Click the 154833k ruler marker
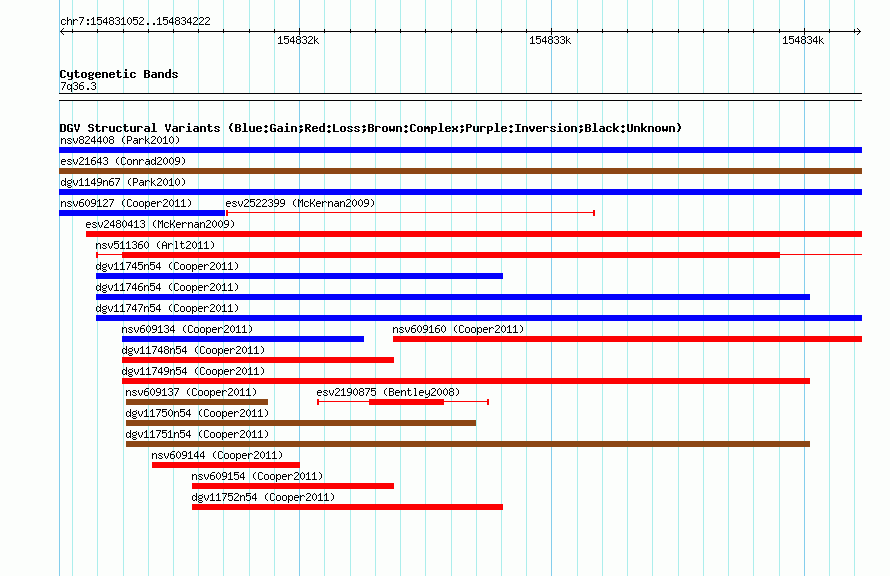The height and width of the screenshot is (576, 890). [x=549, y=40]
